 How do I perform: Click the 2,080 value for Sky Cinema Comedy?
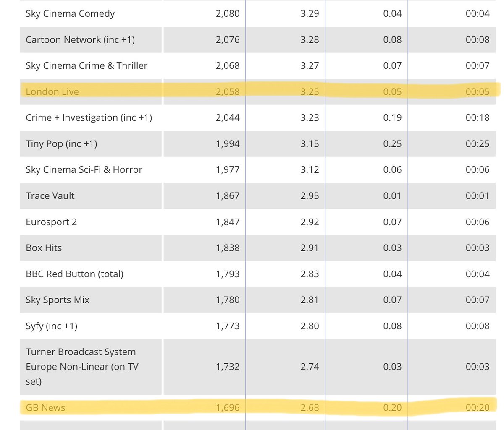pos(228,14)
